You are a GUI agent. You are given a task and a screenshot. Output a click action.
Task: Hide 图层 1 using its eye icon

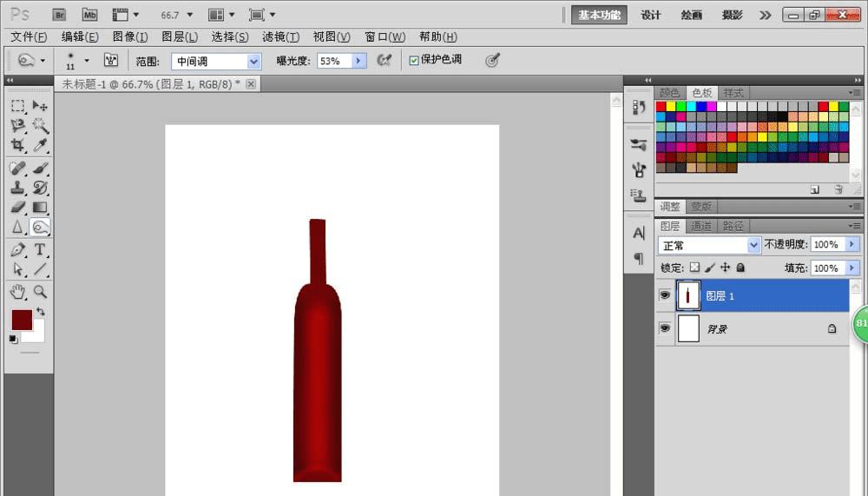click(x=665, y=295)
